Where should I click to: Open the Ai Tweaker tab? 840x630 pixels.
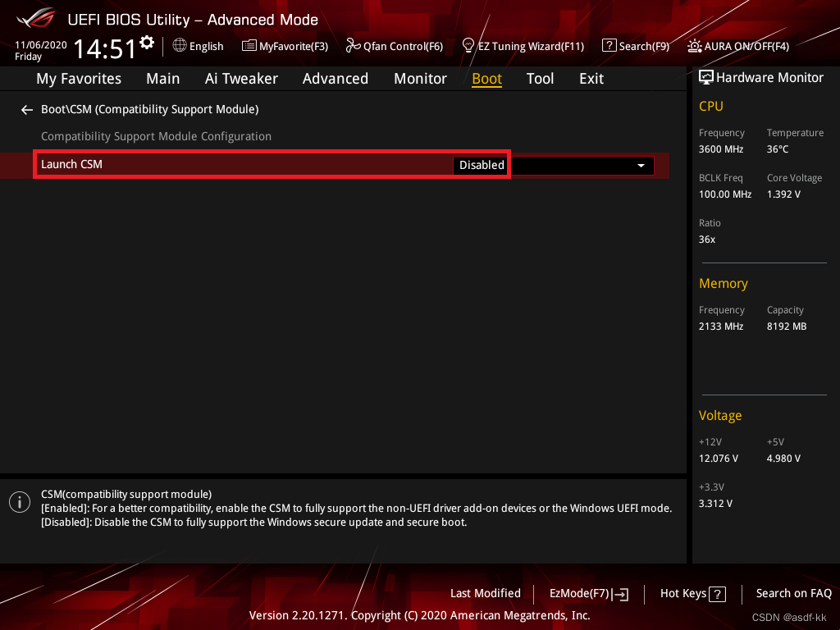pos(241,79)
